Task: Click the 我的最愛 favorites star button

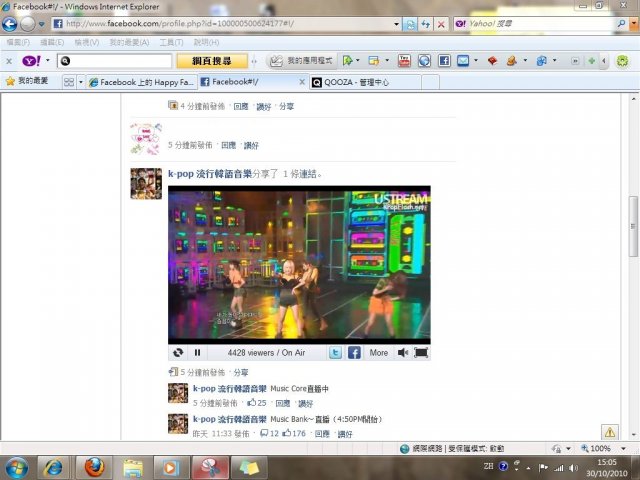Action: coord(27,81)
